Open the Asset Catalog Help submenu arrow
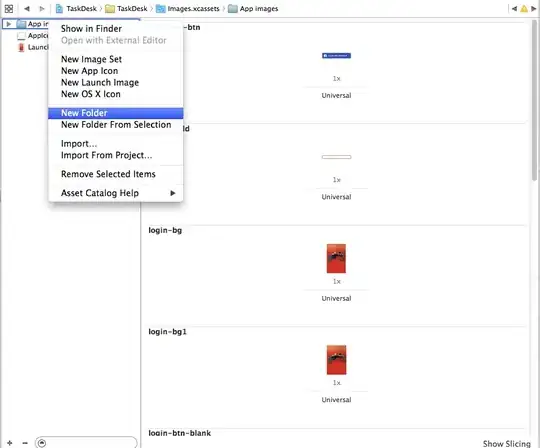Screen dimensions: 540x448 click(173, 193)
